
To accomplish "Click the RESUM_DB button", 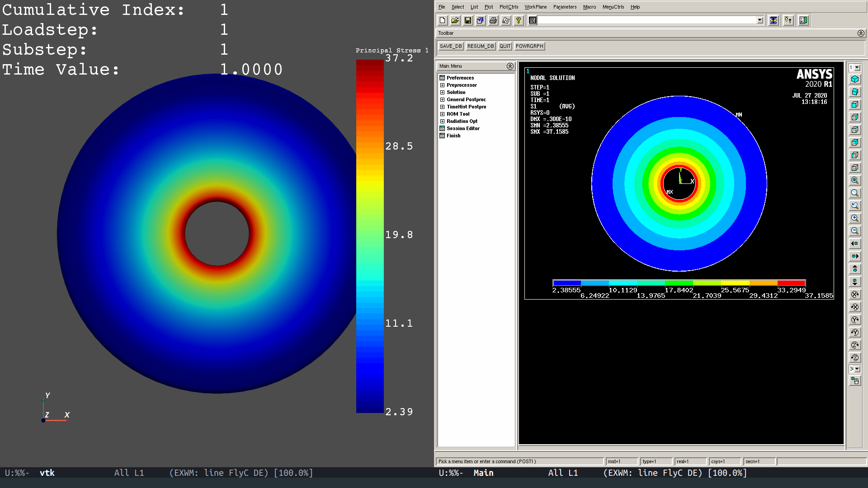I will tap(481, 46).
